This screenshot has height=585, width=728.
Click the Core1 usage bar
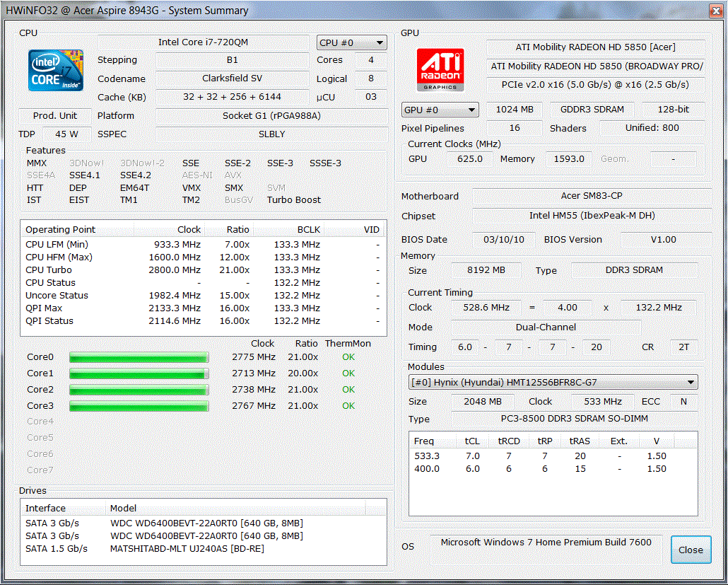pos(139,373)
